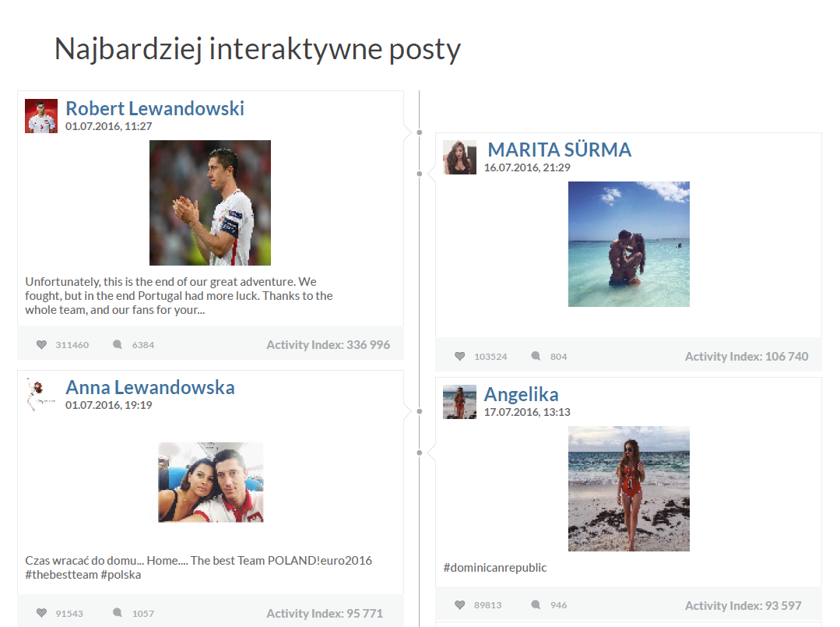
Task: Click Robert Lewandowski's small avatar picture
Action: [x=41, y=116]
